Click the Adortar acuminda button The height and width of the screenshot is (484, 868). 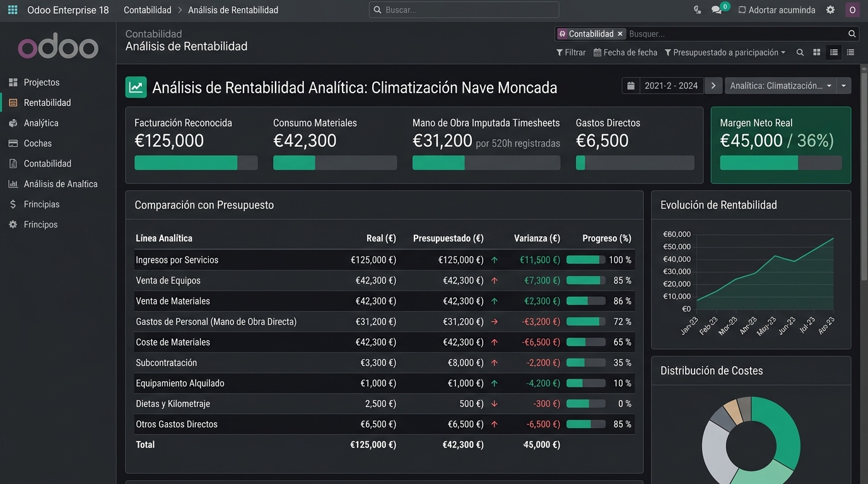point(777,10)
